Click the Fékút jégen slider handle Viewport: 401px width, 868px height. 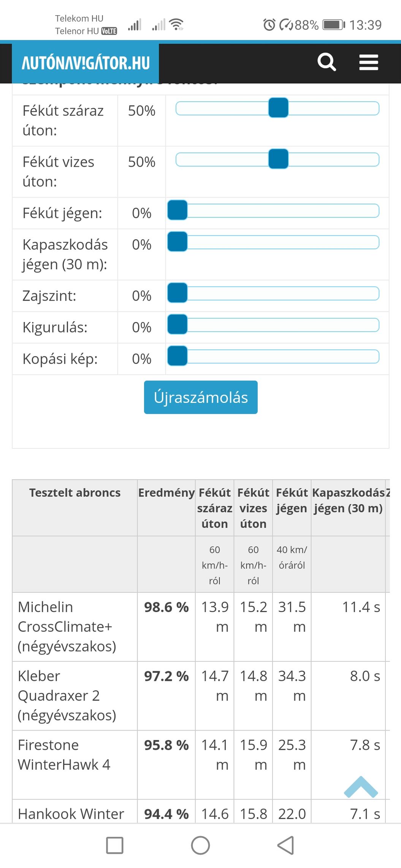[178, 210]
